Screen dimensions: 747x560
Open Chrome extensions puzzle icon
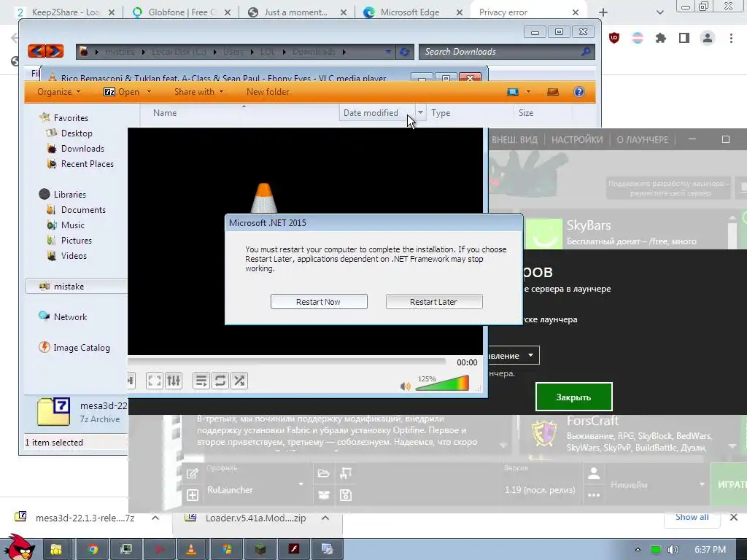coord(661,38)
